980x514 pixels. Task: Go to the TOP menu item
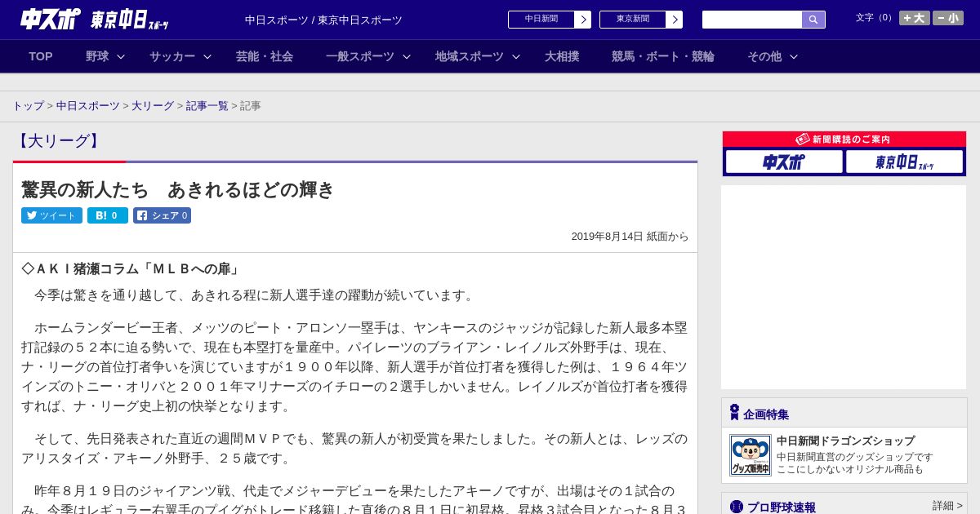41,56
